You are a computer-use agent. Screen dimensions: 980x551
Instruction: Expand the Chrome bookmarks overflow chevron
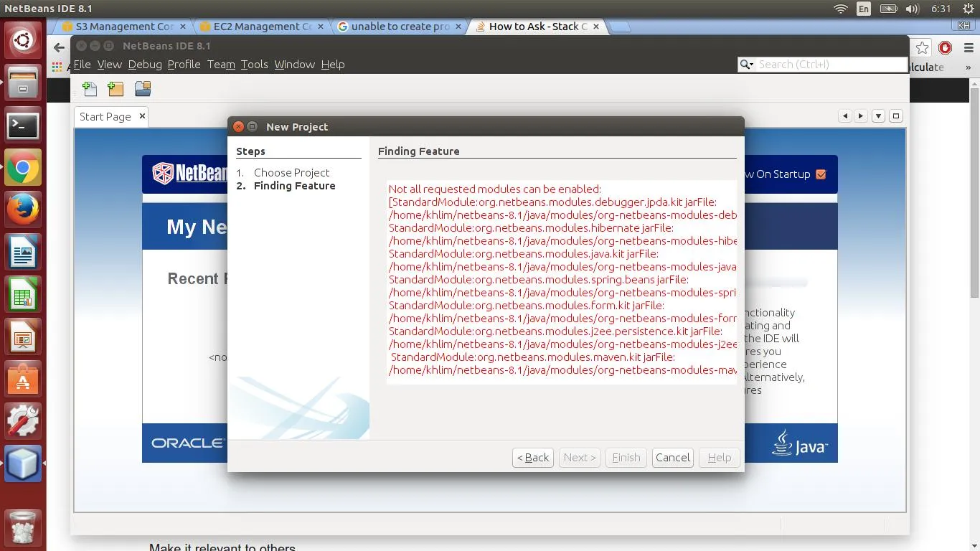pyautogui.click(x=968, y=67)
